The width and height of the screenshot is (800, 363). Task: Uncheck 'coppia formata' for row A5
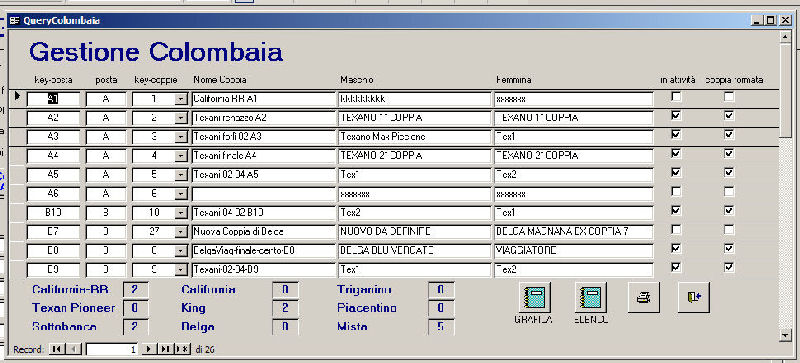pyautogui.click(x=730, y=173)
